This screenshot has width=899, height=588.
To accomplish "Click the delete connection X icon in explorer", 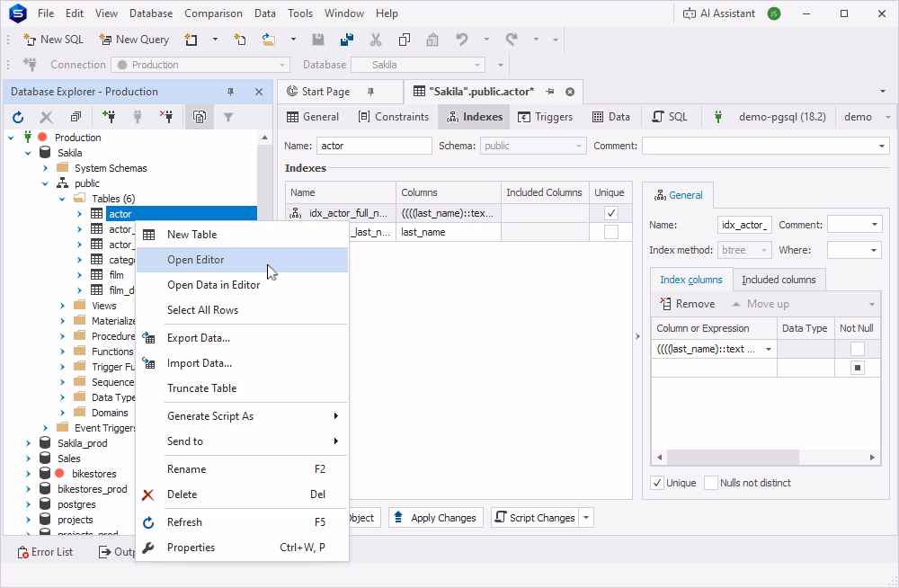I will click(47, 117).
